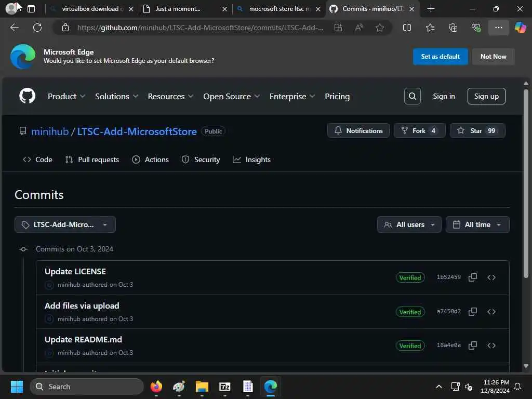Image resolution: width=532 pixels, height=399 pixels.
Task: Open the LTSC-Add-Micro... branch selector
Action: click(65, 224)
